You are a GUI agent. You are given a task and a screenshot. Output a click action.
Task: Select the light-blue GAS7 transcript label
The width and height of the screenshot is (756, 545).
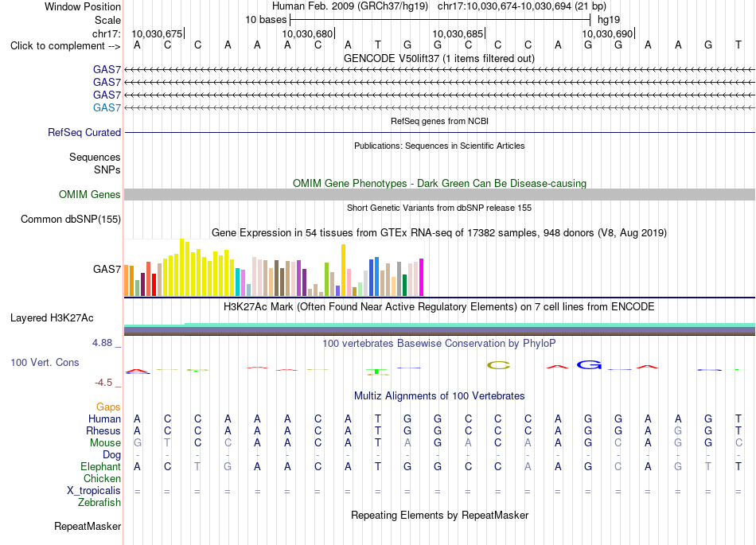(x=107, y=107)
